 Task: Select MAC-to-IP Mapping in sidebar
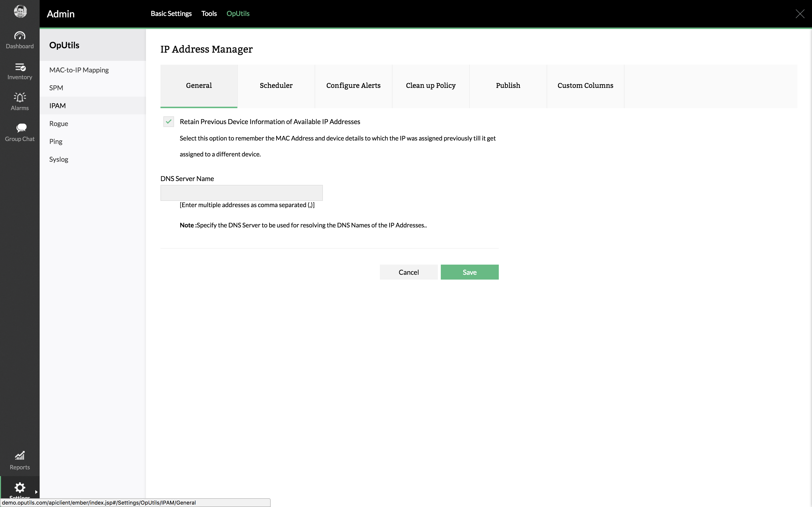[79, 70]
